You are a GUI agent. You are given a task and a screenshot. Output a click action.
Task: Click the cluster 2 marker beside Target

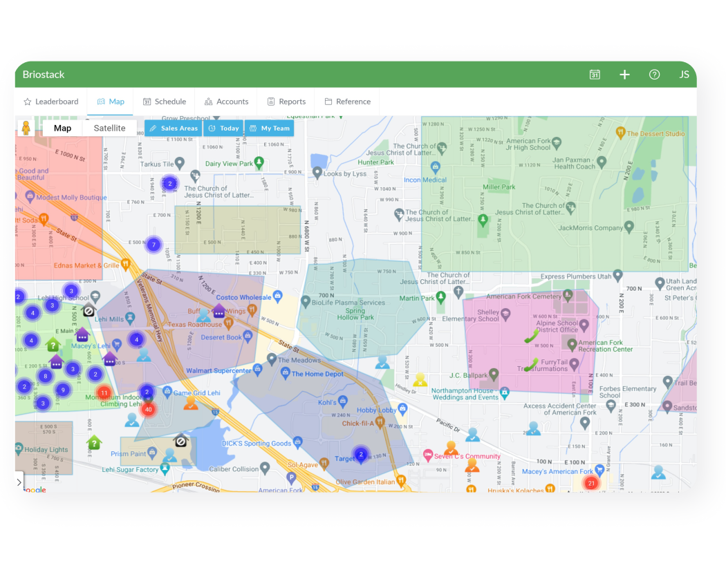[x=361, y=454]
